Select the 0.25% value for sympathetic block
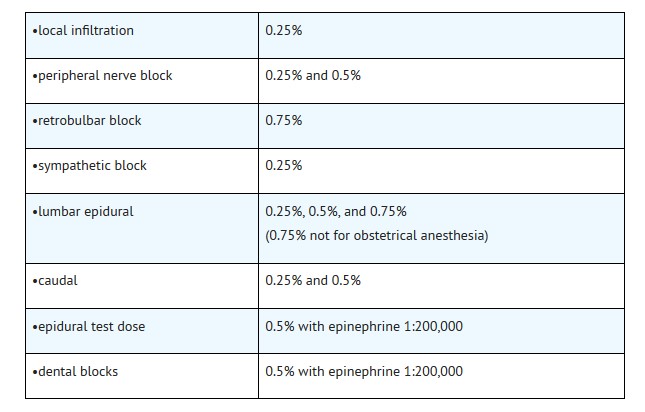Viewport: 645px width, 412px height. (284, 166)
